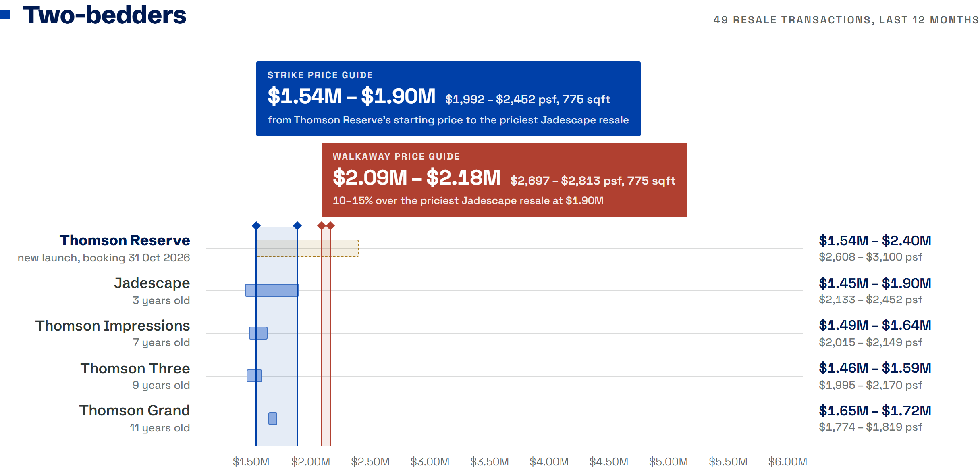Click the '$1.65M – $1.72M' value
The height and width of the screenshot is (471, 980).
coord(875,411)
